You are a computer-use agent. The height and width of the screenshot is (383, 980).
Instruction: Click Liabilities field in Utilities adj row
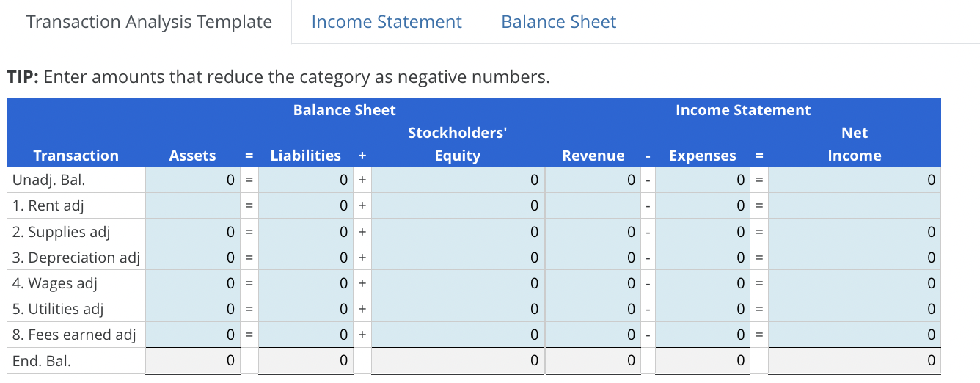click(x=306, y=309)
